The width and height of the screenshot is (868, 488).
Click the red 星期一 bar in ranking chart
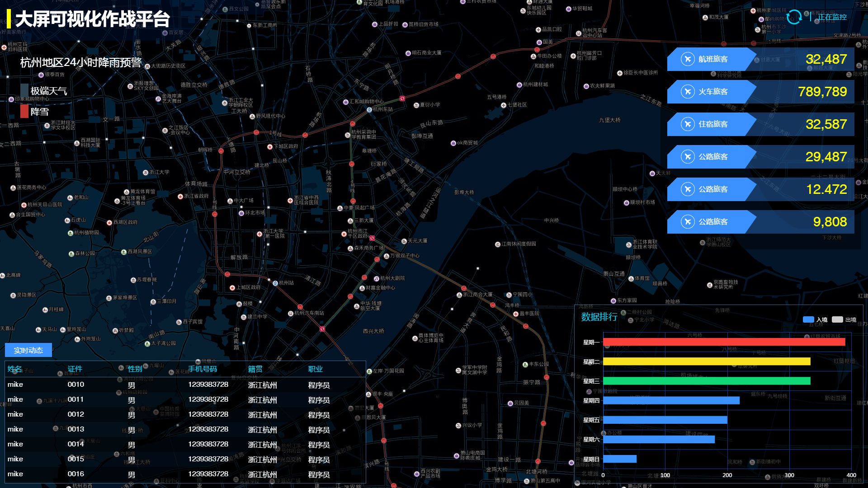723,342
